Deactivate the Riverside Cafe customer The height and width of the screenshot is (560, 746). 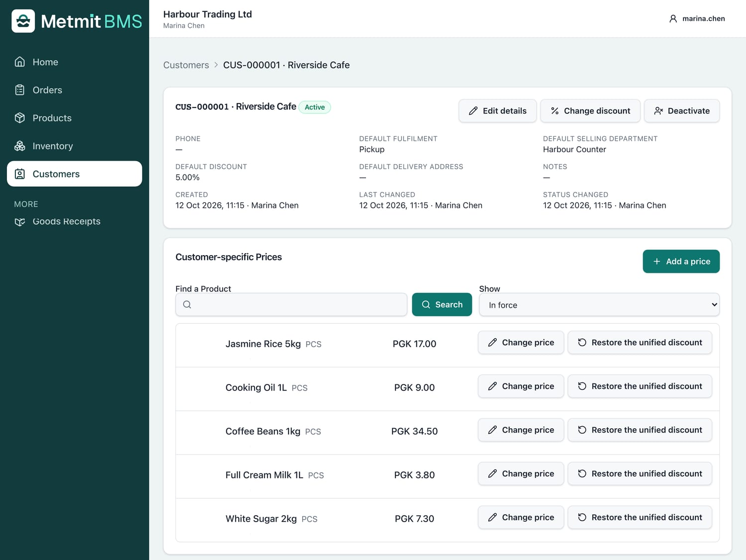tap(681, 111)
